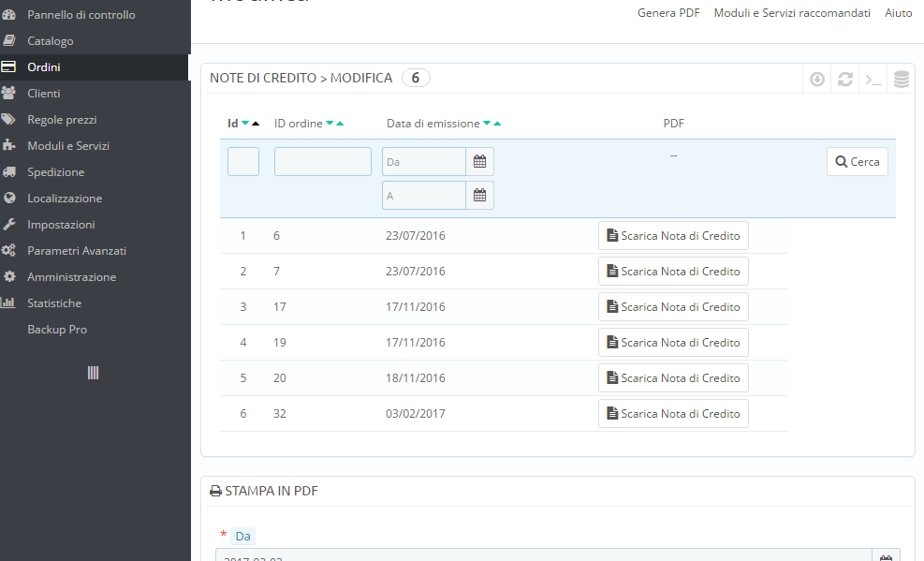This screenshot has height=561, width=924.
Task: Open the Aiuto help link
Action: click(898, 13)
